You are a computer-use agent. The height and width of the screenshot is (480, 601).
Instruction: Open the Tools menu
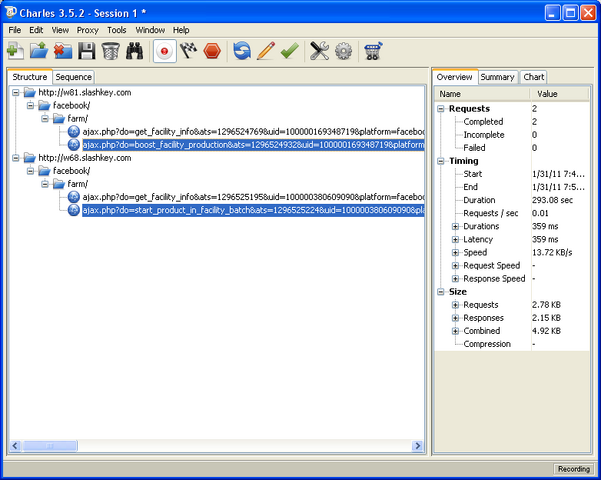point(117,30)
